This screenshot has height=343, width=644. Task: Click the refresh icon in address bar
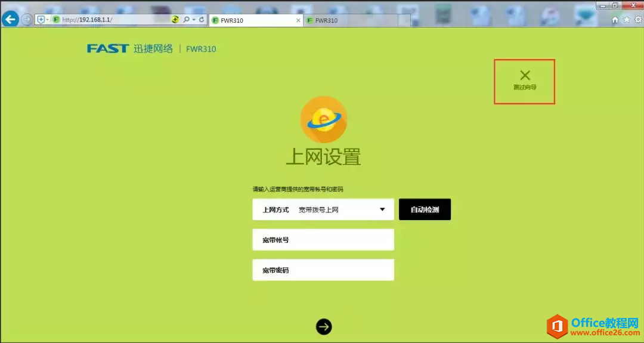click(x=202, y=20)
